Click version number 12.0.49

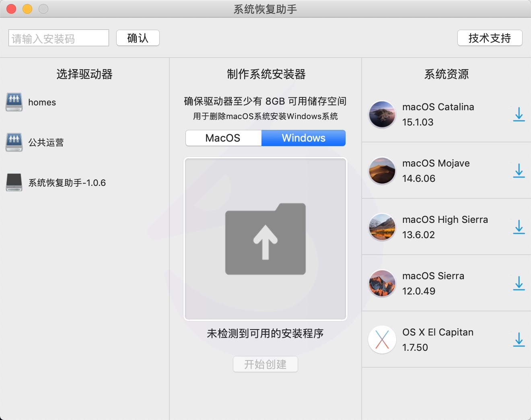[419, 291]
